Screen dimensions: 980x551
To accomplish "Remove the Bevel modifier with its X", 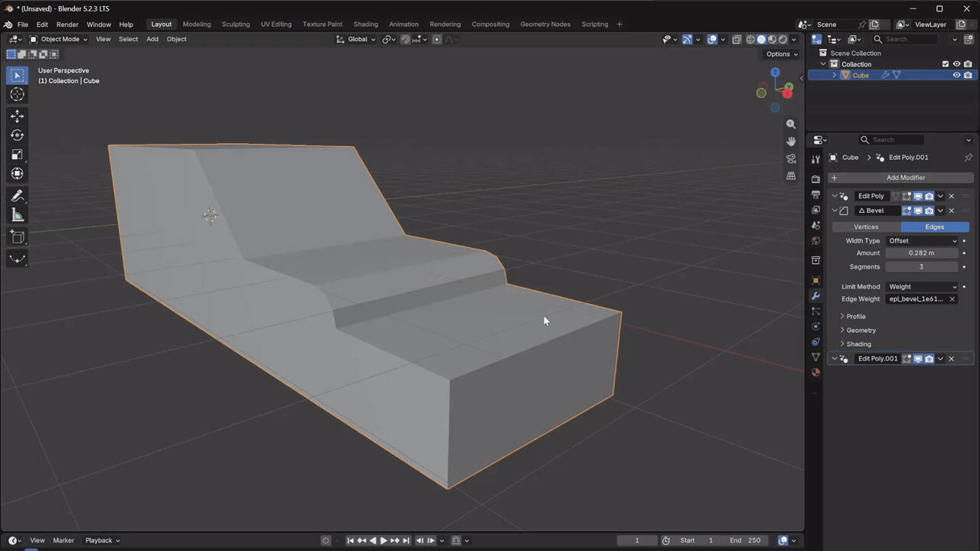I will pyautogui.click(x=952, y=210).
